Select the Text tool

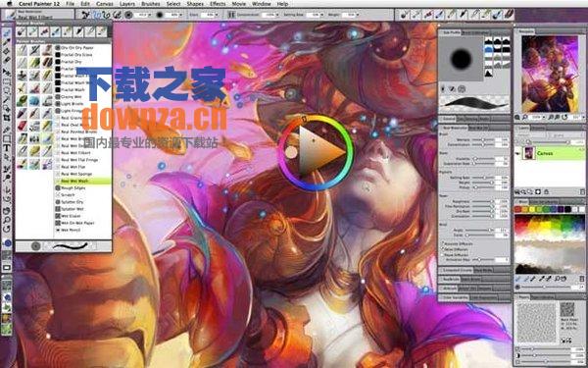[7, 148]
